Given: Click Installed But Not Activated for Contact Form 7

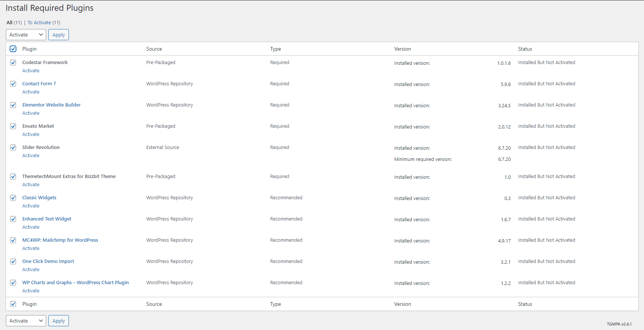Looking at the screenshot, I should (x=546, y=84).
